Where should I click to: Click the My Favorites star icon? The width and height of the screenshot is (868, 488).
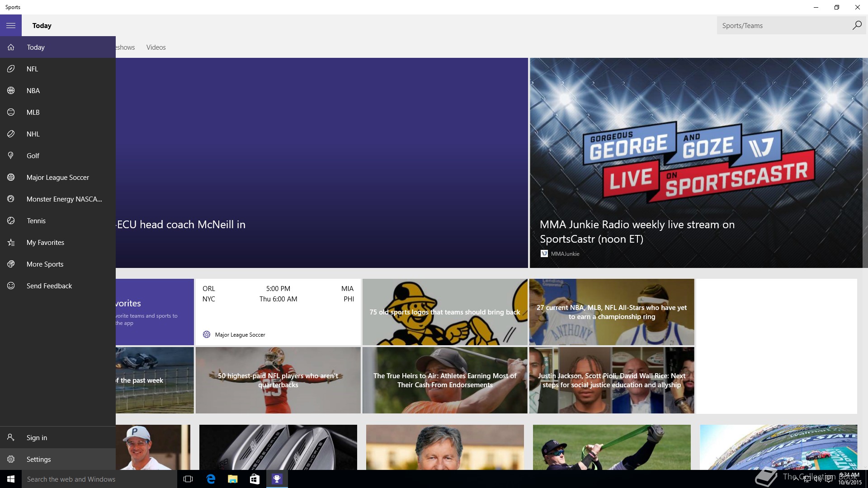click(x=11, y=242)
